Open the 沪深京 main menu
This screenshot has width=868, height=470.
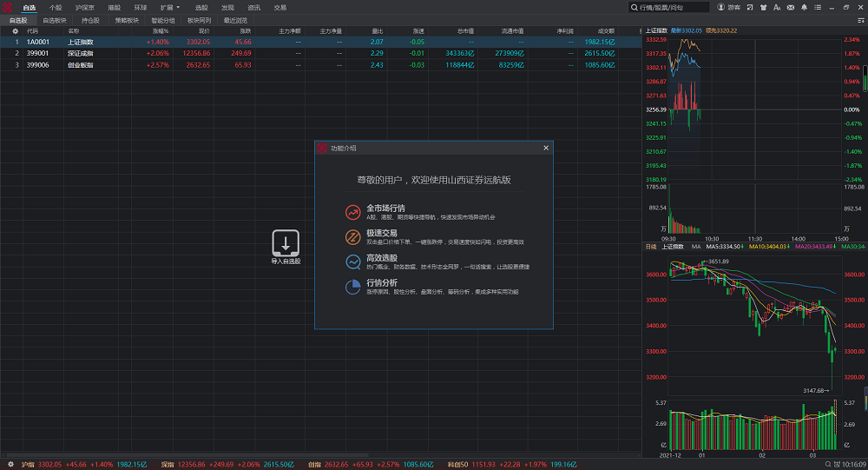[x=85, y=8]
